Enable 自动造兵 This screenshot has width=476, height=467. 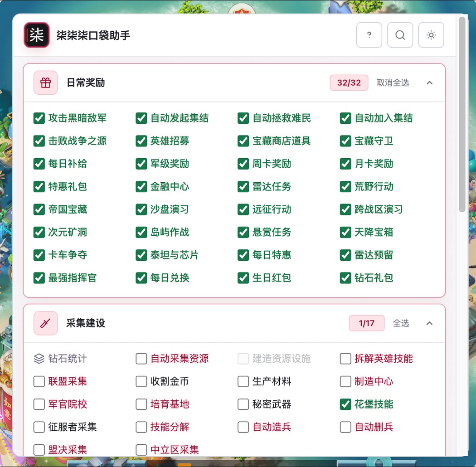click(x=243, y=427)
